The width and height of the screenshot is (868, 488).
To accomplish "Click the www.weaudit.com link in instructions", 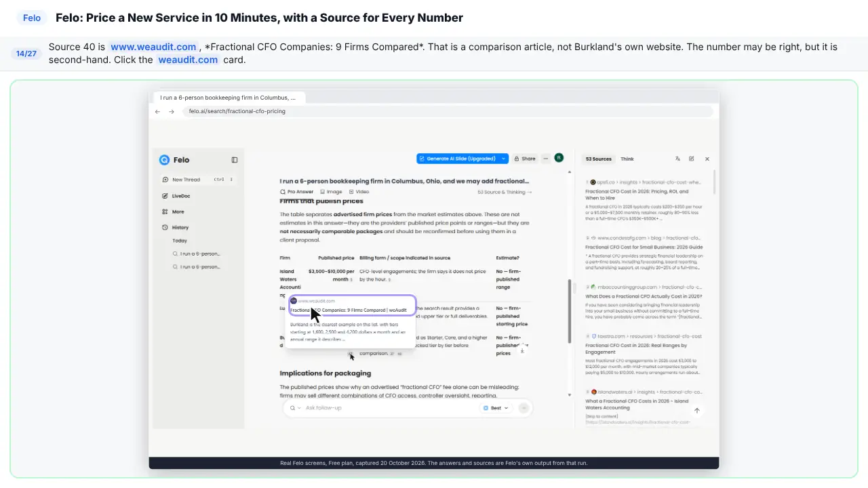I will (x=153, y=47).
